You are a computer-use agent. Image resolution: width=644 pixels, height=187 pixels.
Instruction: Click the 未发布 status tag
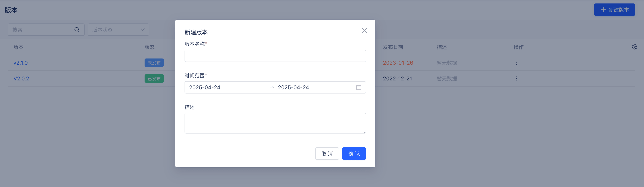pos(154,63)
